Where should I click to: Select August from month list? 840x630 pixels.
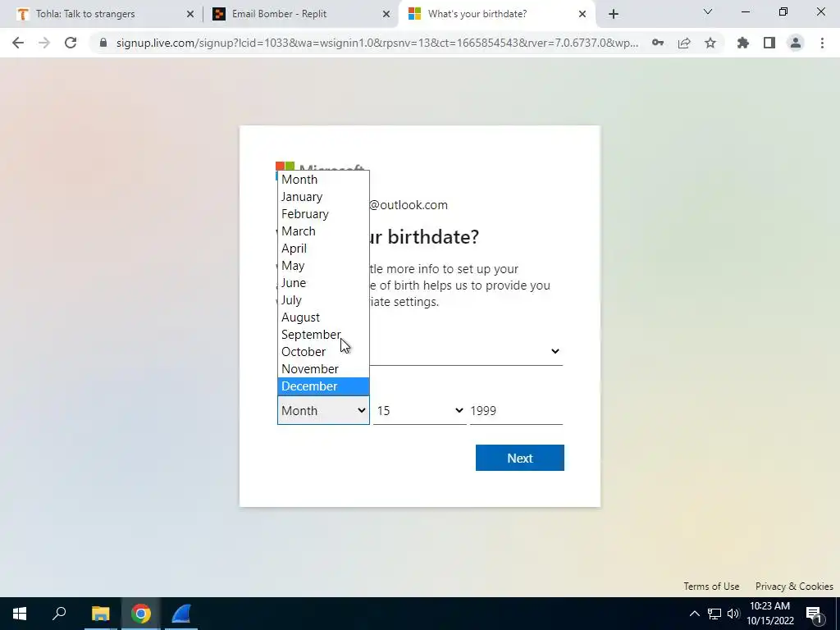click(323, 317)
